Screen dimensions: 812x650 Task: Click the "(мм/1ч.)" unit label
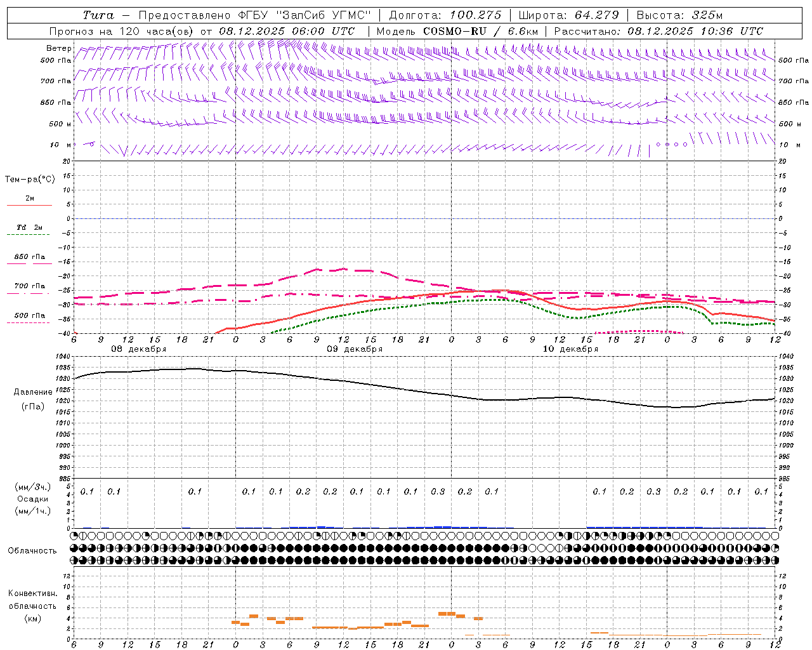tap(33, 511)
